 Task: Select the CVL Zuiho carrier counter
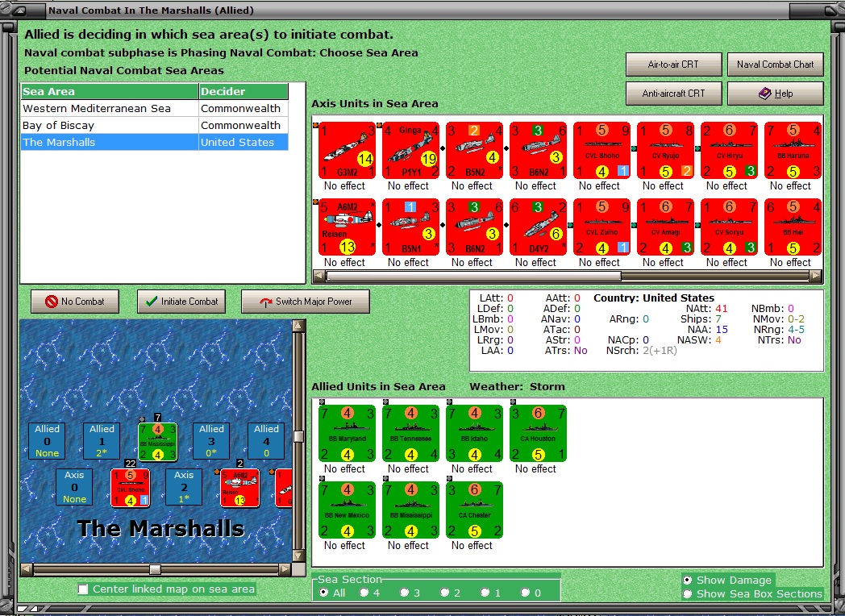[x=602, y=227]
